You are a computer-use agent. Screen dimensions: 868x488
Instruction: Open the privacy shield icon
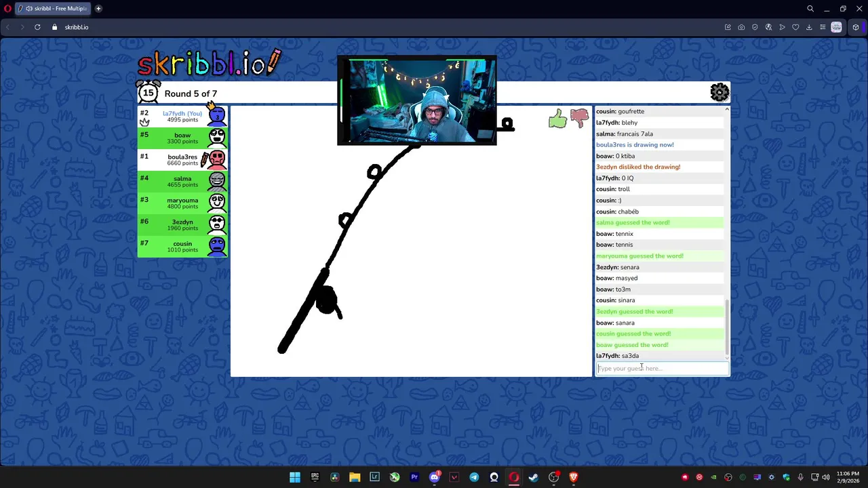click(x=755, y=27)
